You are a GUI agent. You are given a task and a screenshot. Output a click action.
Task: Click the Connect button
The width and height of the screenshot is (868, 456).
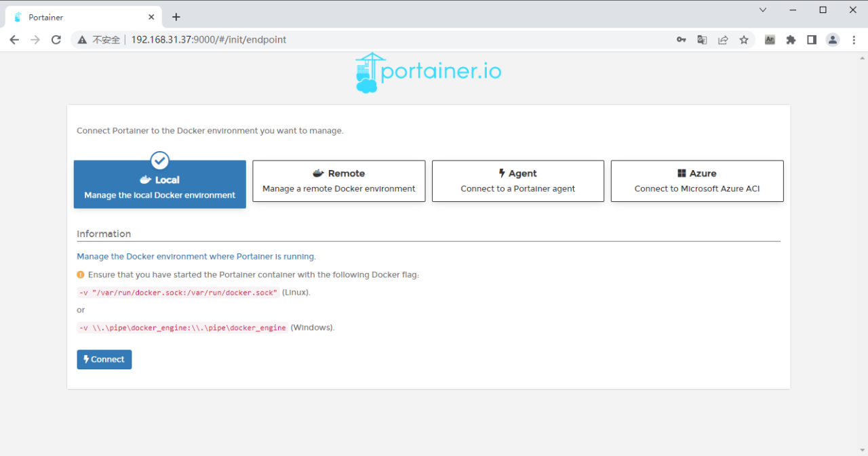pos(104,359)
